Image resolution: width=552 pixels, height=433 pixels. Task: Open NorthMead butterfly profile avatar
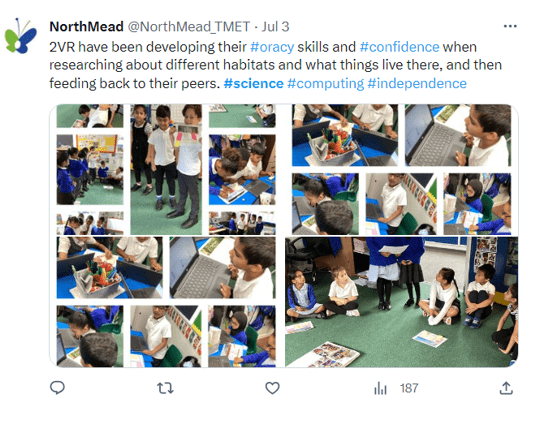20,36
